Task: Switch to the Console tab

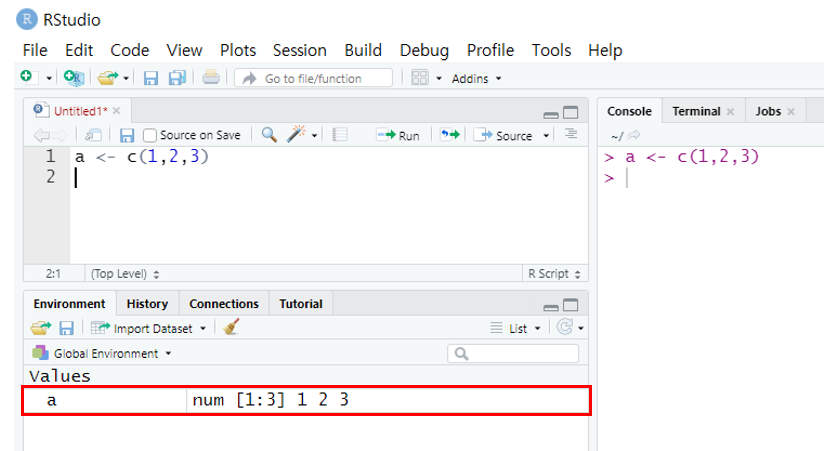Action: [x=629, y=111]
